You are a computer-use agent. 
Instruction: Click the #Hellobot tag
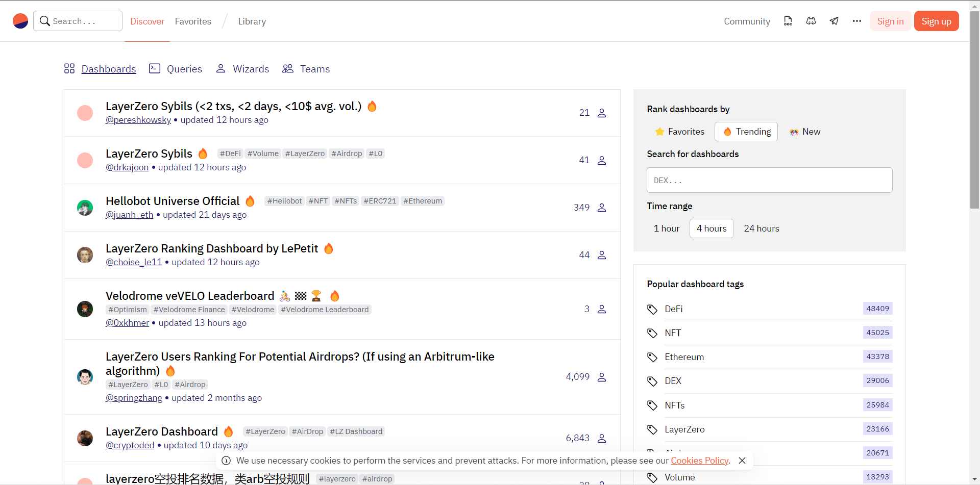pos(285,201)
